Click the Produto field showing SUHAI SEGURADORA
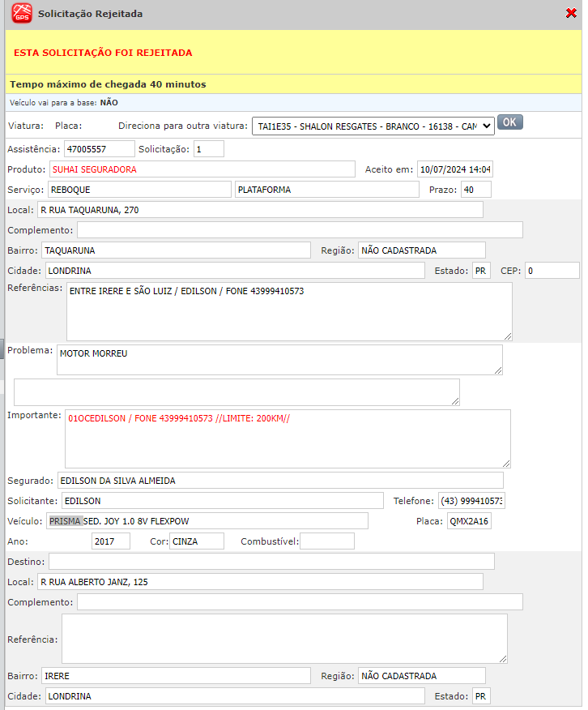Screen dimensions: 588x710 click(x=202, y=169)
